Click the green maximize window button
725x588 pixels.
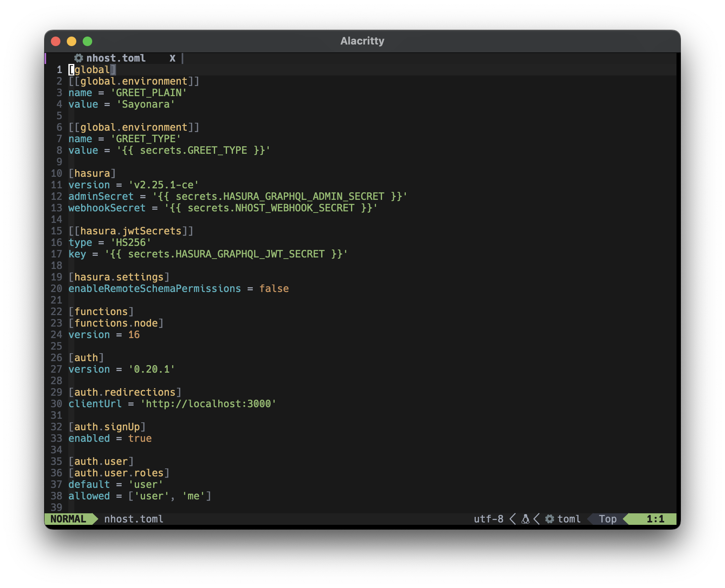[x=87, y=41]
